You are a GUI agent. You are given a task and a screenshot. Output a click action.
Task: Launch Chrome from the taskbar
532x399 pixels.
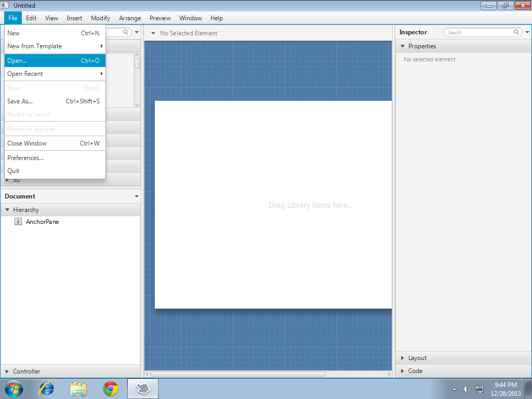(x=110, y=389)
